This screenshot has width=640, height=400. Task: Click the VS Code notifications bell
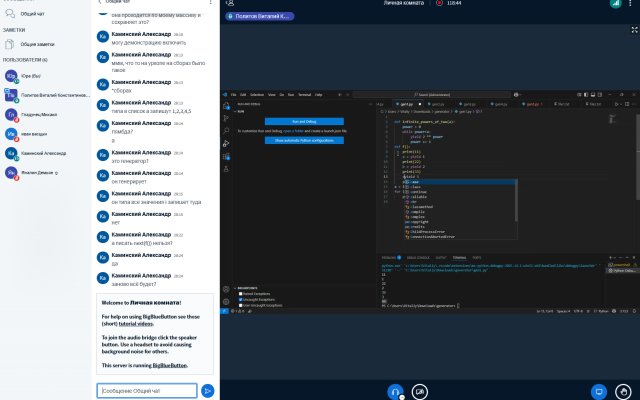click(634, 311)
